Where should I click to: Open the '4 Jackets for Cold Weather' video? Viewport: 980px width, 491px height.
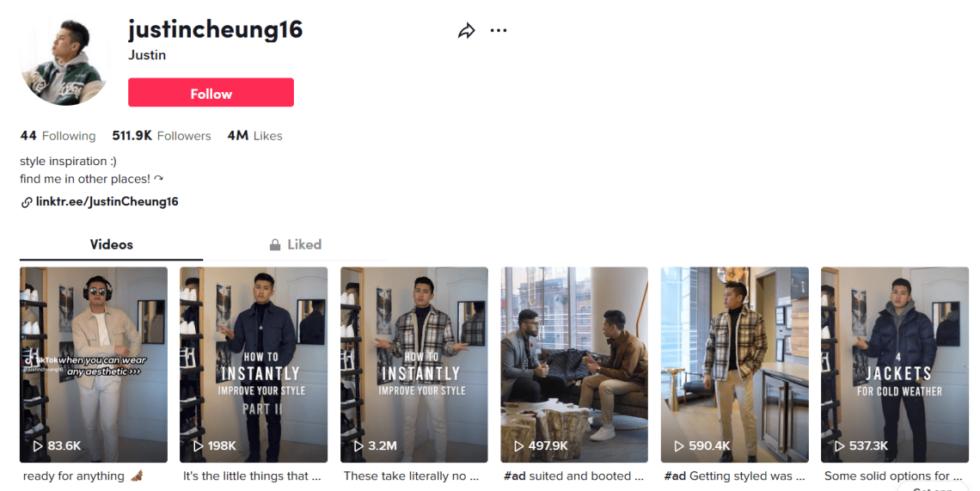click(x=894, y=361)
